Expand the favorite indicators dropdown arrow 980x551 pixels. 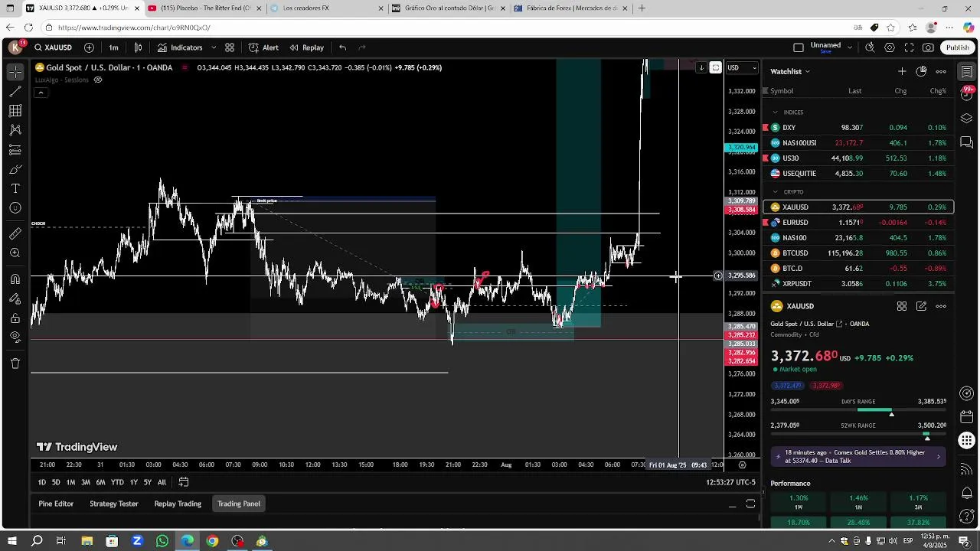click(x=213, y=47)
